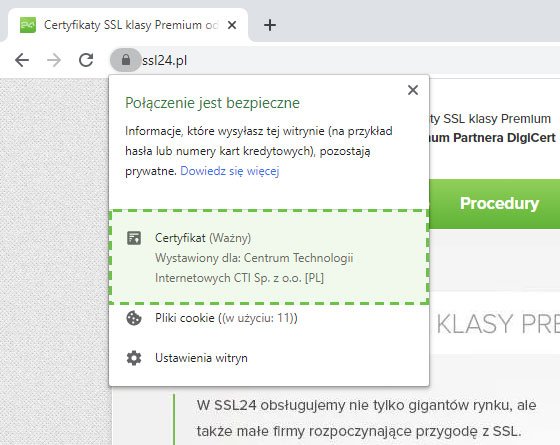
Task: Select the Certyfikaty SSL klasy Premium tab
Action: [x=128, y=25]
